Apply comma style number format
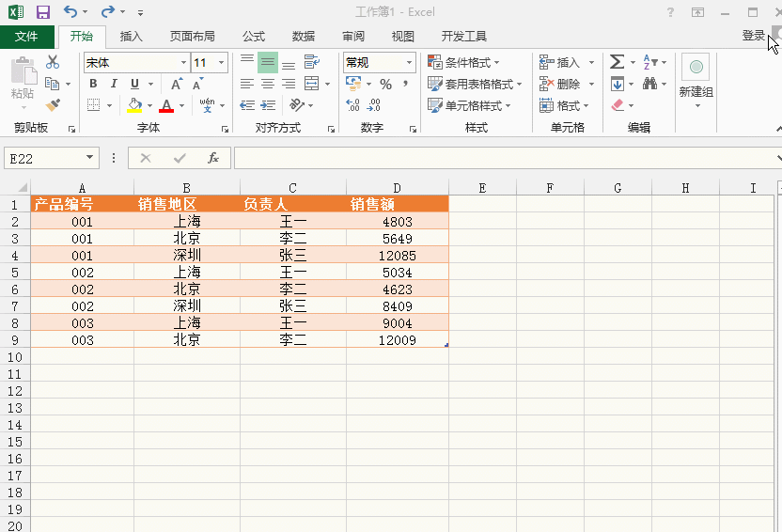782x532 pixels. (x=405, y=84)
